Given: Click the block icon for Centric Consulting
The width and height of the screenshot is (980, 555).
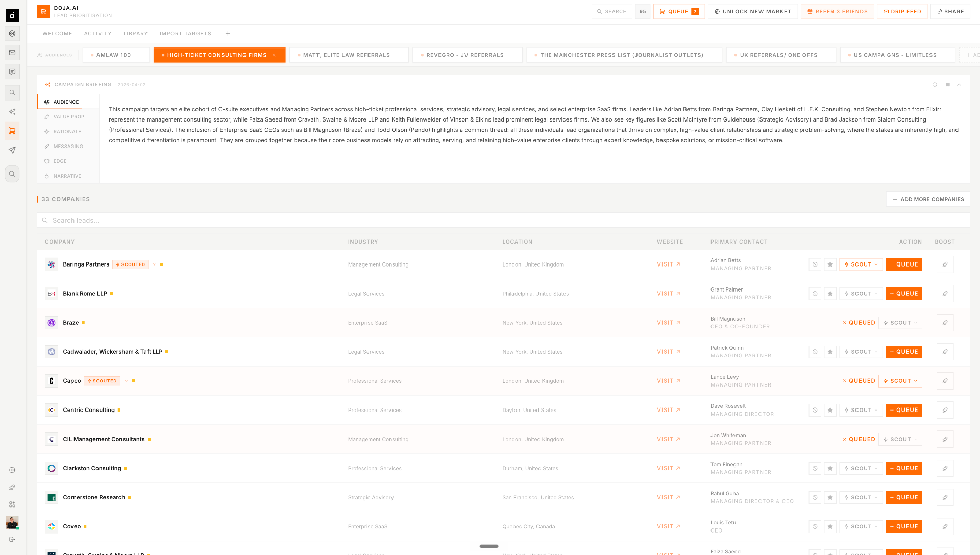Looking at the screenshot, I should [815, 410].
